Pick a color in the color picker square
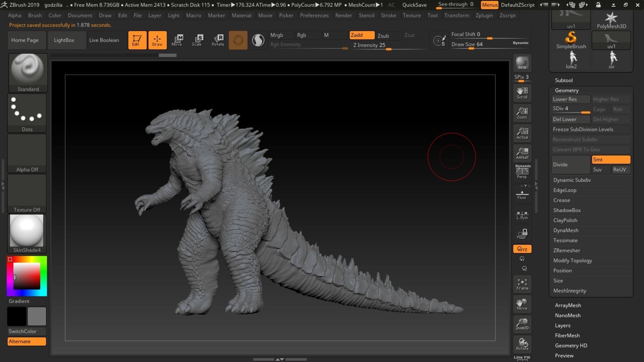Image resolution: width=644 pixels, height=362 pixels. tap(27, 276)
